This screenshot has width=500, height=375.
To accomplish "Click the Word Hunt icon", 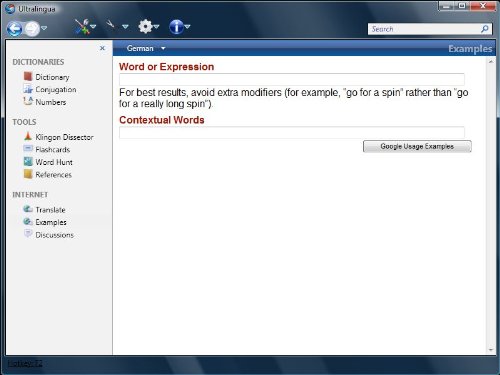I will pyautogui.click(x=28, y=161).
